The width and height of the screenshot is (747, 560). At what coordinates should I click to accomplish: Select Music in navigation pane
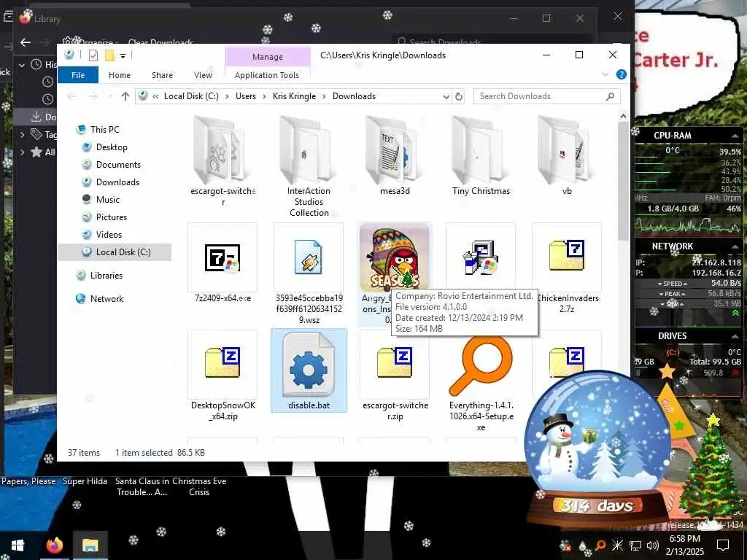click(101, 200)
